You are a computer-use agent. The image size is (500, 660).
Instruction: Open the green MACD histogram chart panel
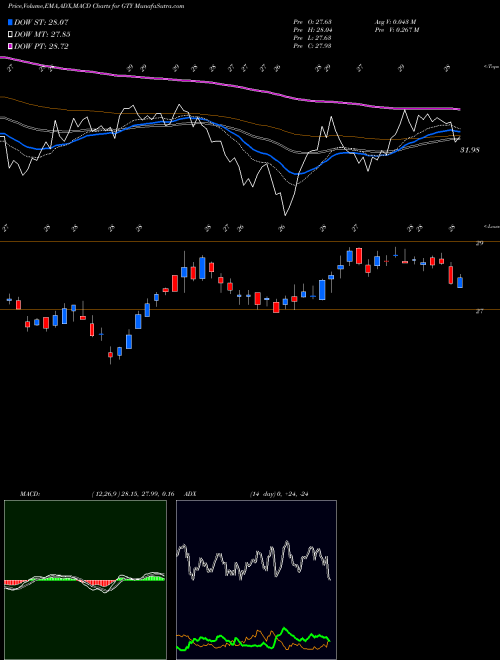85,580
